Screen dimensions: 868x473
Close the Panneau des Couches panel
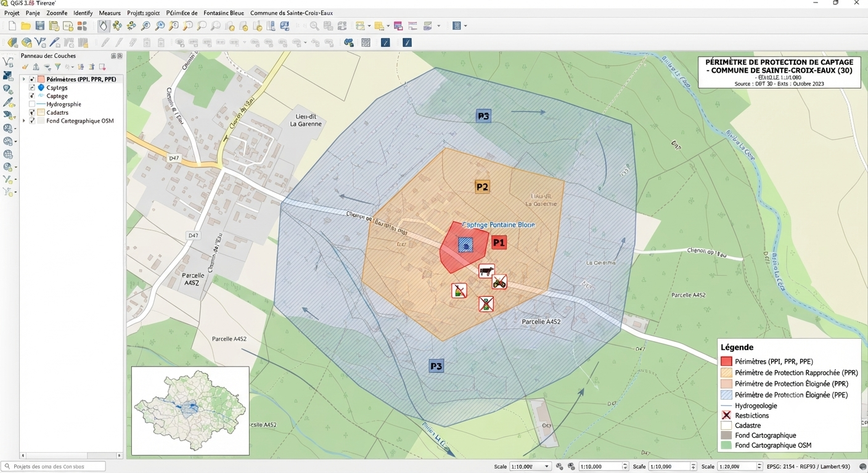(120, 55)
